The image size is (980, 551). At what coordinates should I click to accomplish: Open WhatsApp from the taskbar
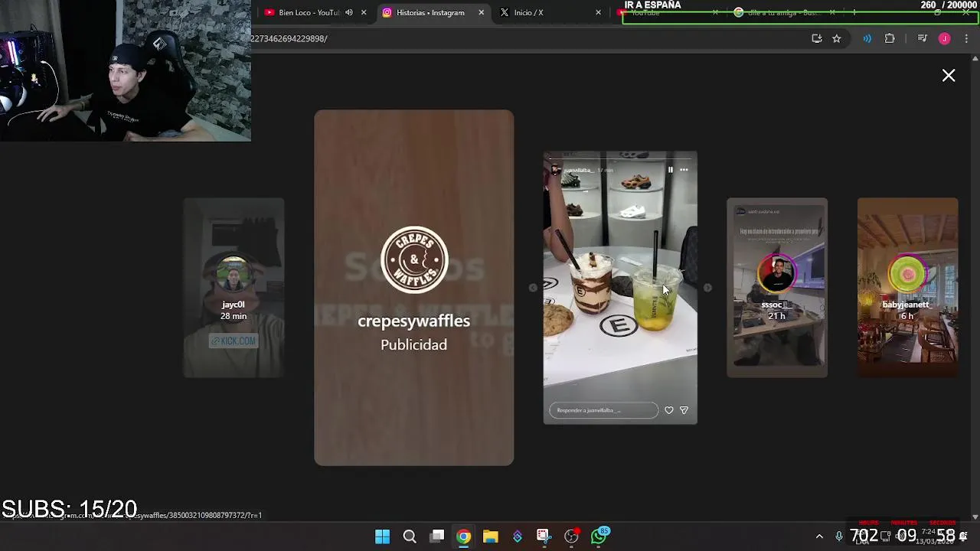tap(599, 536)
